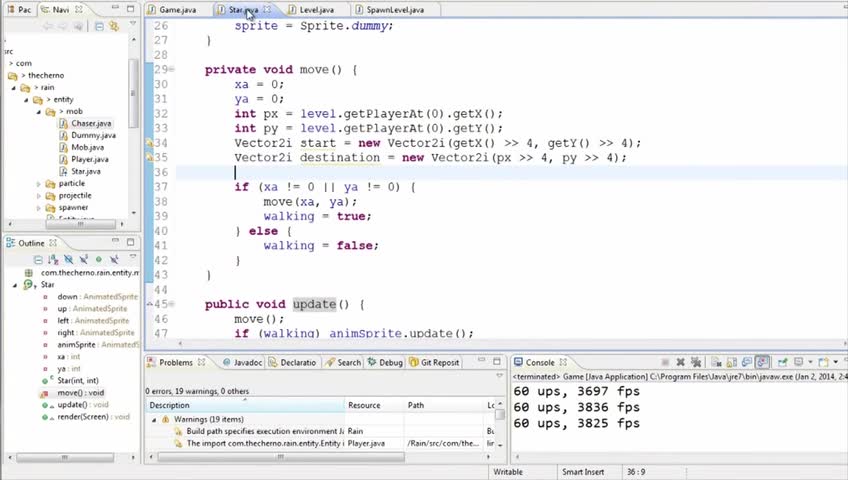Toggle hide local types in Outline
Screen dimensions: 848x480
point(114,259)
